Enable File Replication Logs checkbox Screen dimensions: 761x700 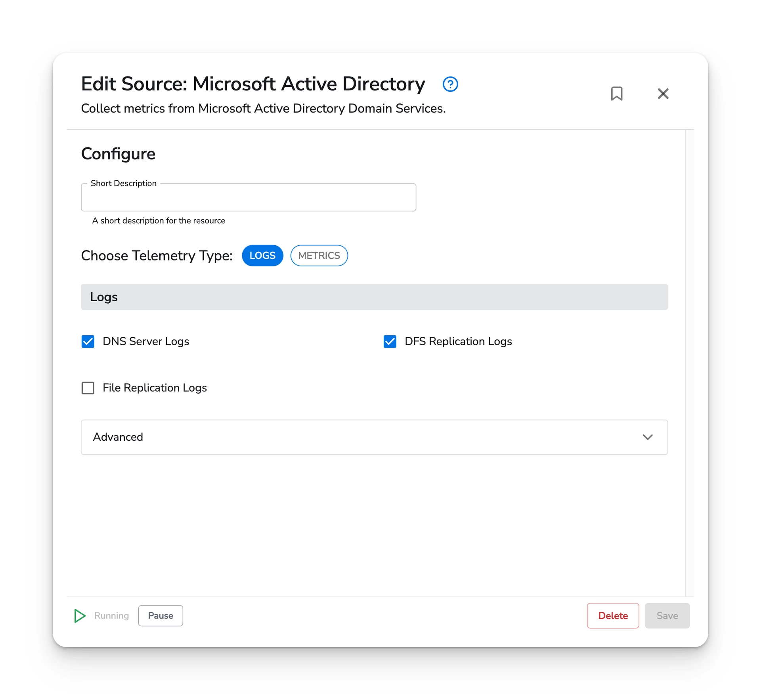[88, 388]
